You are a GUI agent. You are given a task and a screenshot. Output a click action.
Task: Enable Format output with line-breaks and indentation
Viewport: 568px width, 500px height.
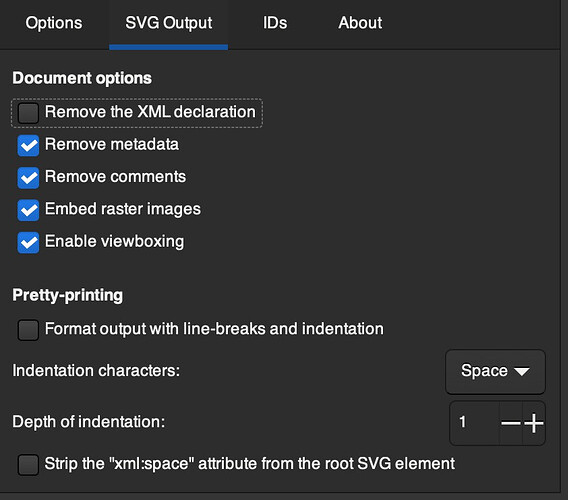click(x=28, y=330)
